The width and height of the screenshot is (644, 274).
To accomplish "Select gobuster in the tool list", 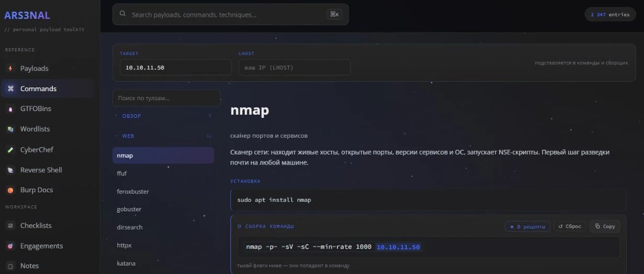I will coord(163,210).
